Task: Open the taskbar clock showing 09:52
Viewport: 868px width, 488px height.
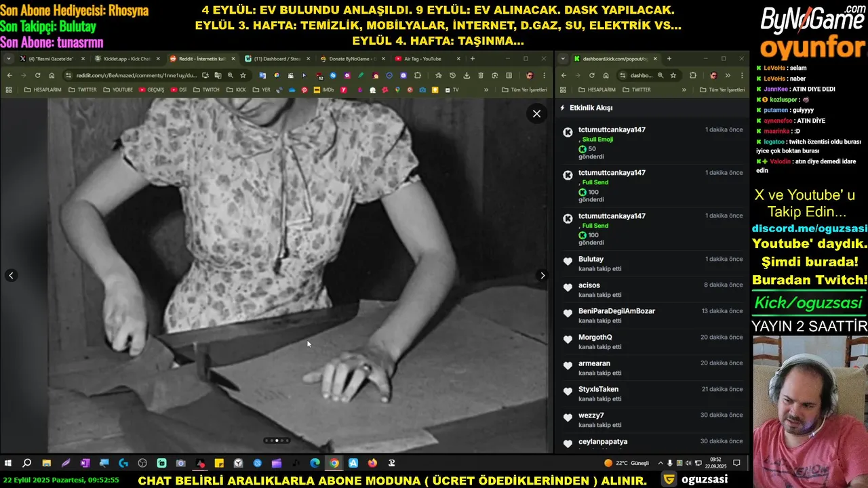Action: click(x=717, y=463)
